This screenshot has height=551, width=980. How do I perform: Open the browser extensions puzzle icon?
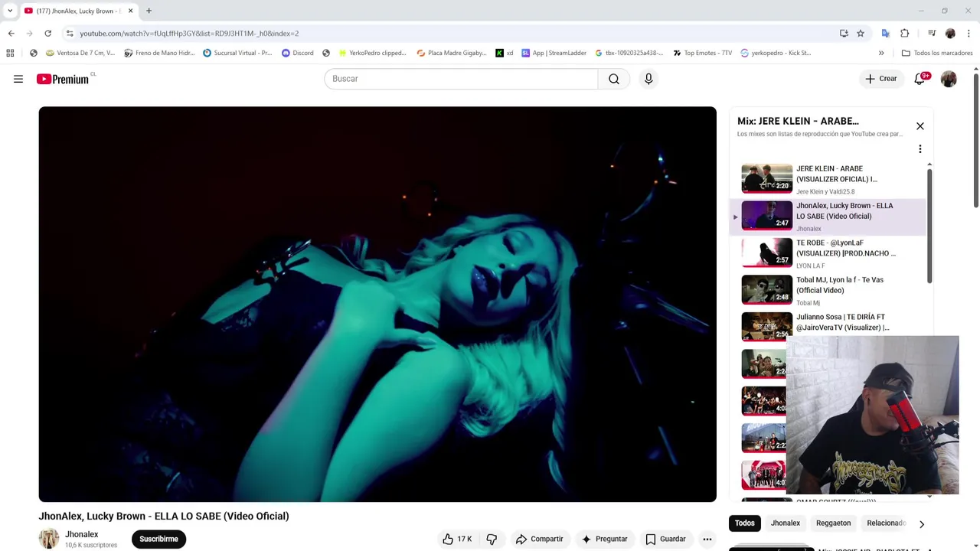(x=904, y=33)
